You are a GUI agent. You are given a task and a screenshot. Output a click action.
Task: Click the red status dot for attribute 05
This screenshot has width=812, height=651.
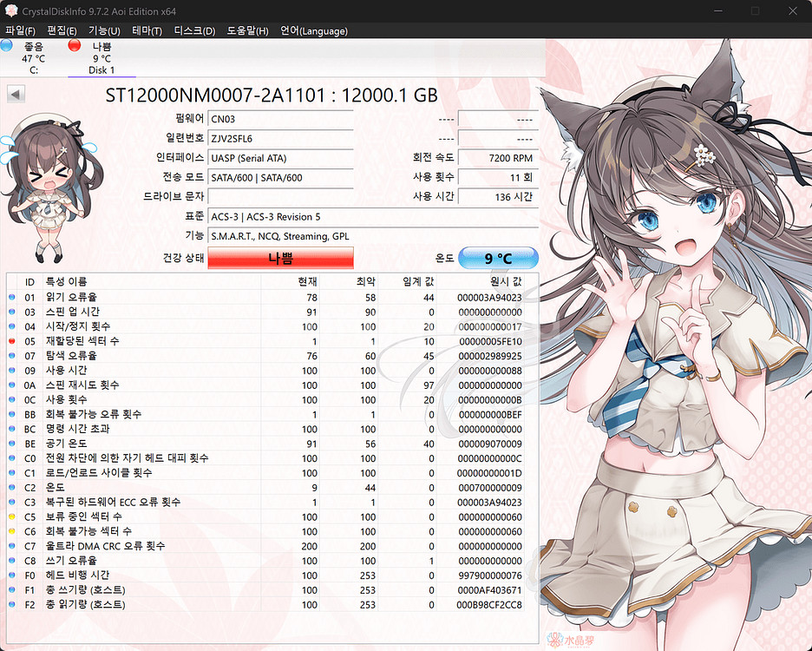[x=12, y=341]
